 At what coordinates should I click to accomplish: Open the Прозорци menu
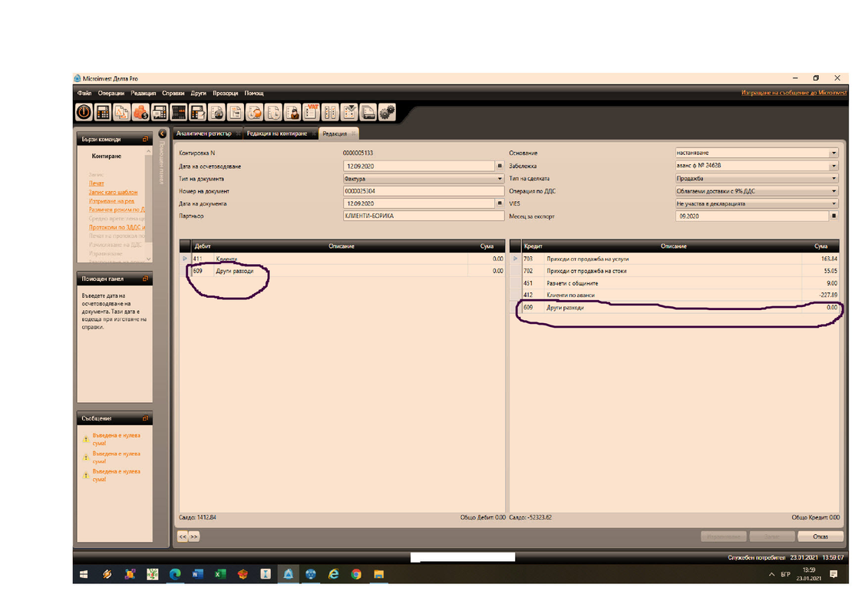pos(226,93)
